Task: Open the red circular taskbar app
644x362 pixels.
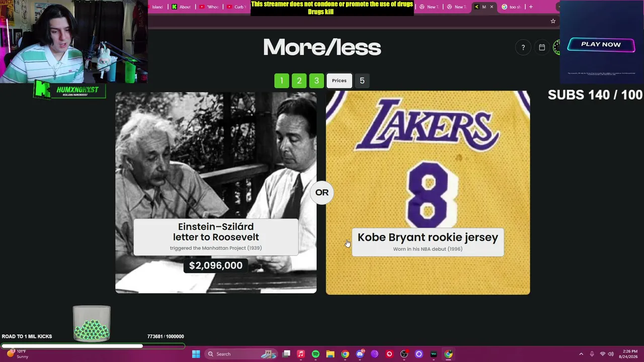Action: click(x=389, y=354)
